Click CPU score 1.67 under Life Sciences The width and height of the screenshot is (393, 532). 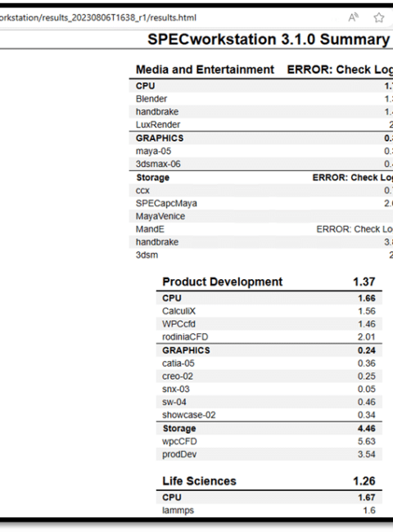click(x=367, y=498)
